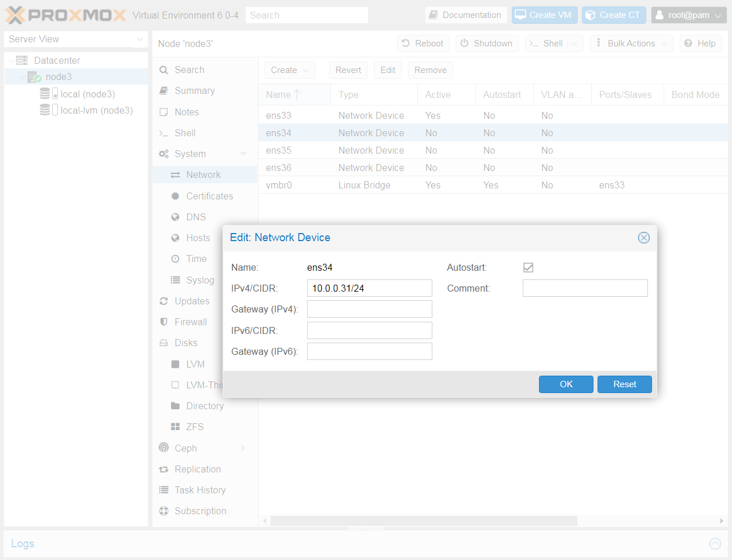
Task: Click the Shutdown button
Action: [x=487, y=43]
